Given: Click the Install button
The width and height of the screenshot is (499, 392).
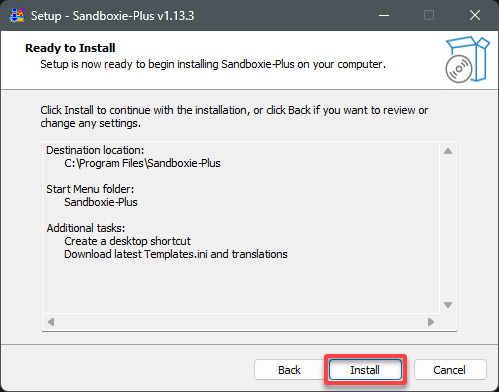Looking at the screenshot, I should (365, 370).
